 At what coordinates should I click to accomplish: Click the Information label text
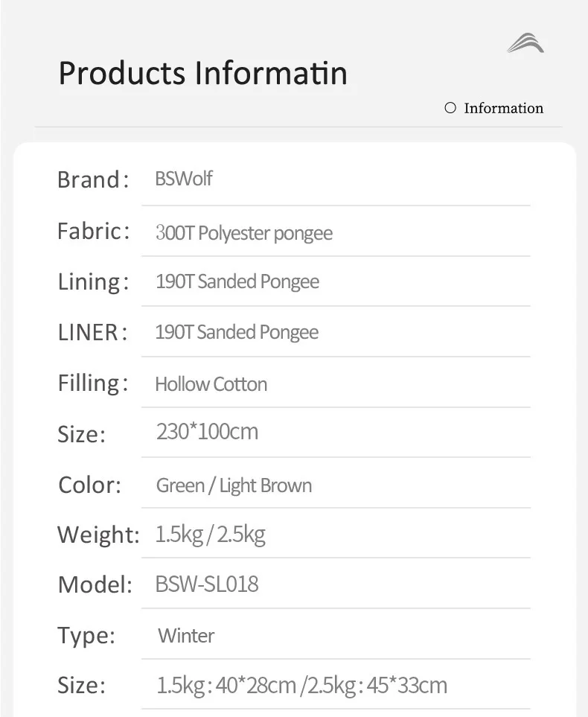pos(503,108)
